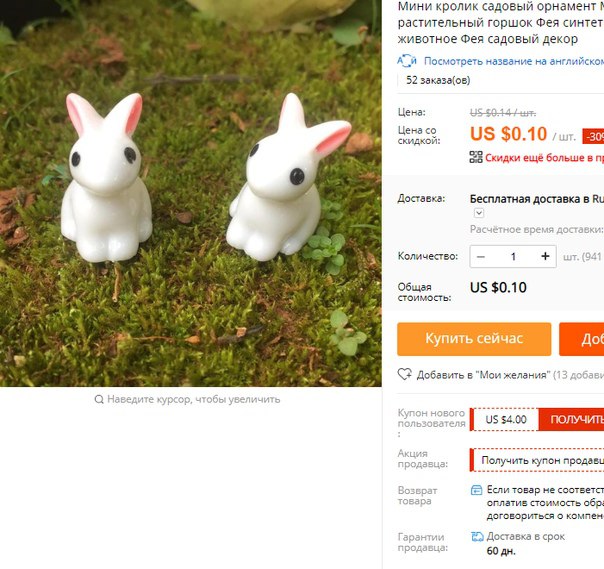Click the return policy icon

(x=476, y=490)
